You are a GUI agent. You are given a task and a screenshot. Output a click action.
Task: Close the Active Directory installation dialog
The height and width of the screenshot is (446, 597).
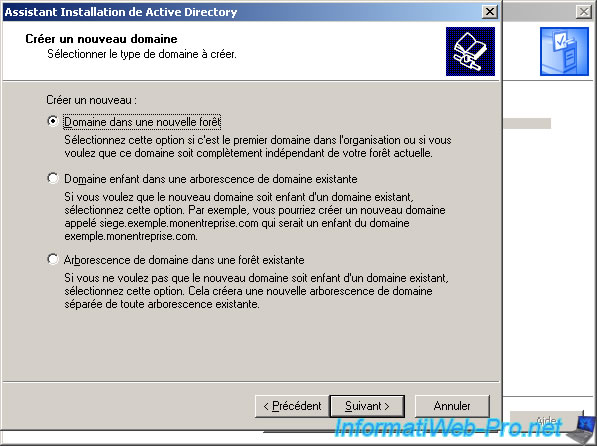pyautogui.click(x=490, y=12)
